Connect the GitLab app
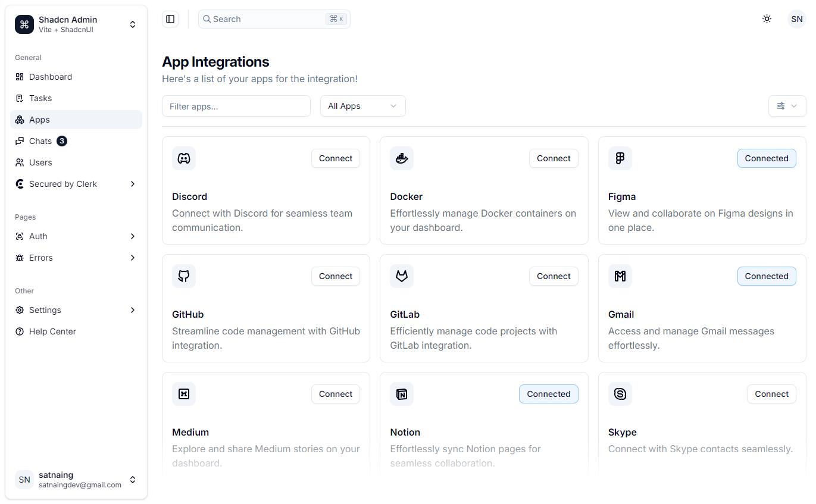The height and width of the screenshot is (504, 816). coord(554,276)
